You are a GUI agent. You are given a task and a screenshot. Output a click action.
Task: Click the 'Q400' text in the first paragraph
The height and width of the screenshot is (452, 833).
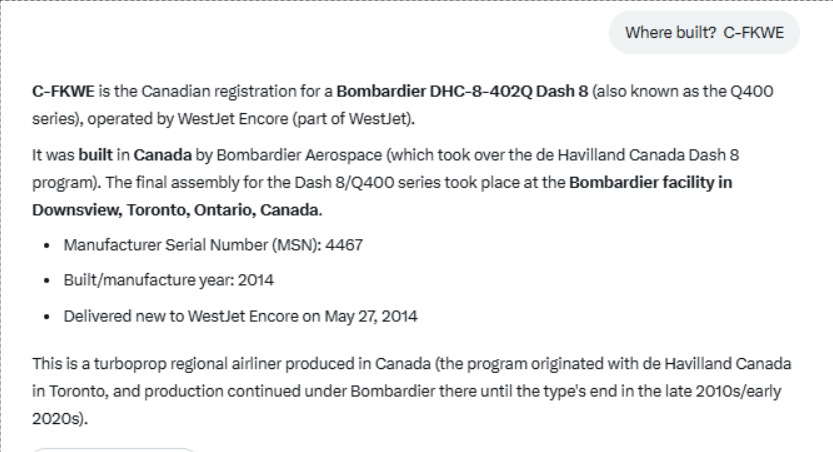tap(751, 91)
